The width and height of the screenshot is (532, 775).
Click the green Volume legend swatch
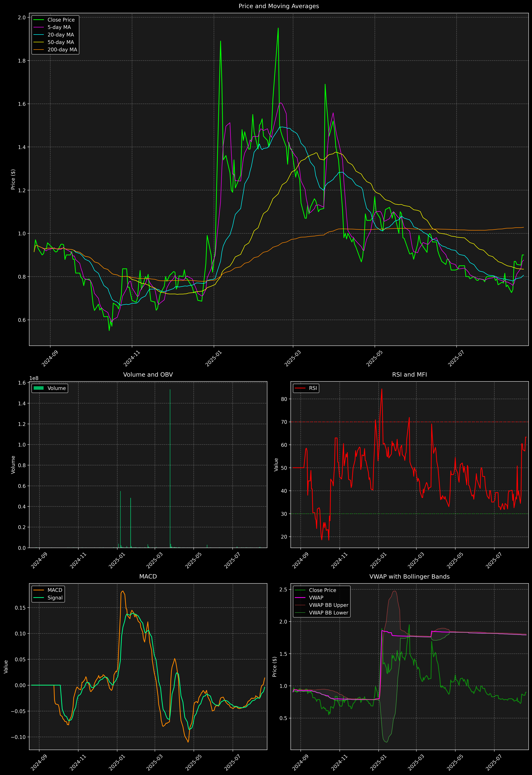click(39, 388)
